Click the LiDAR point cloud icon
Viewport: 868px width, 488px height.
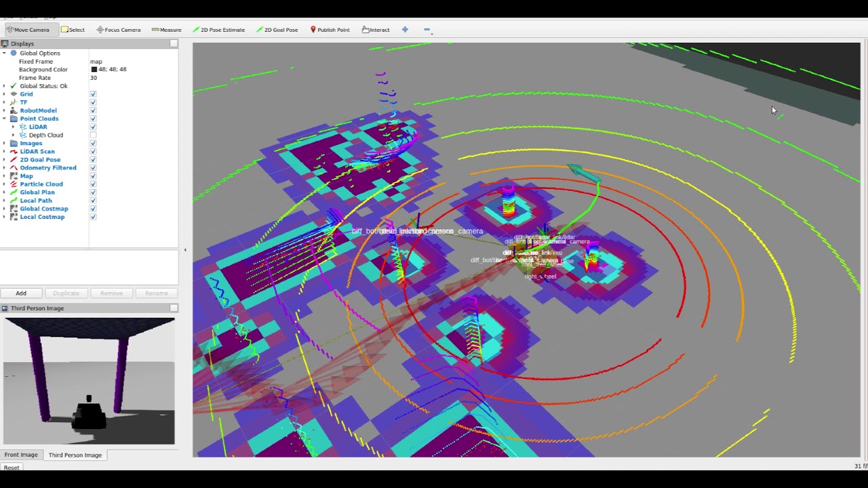23,127
